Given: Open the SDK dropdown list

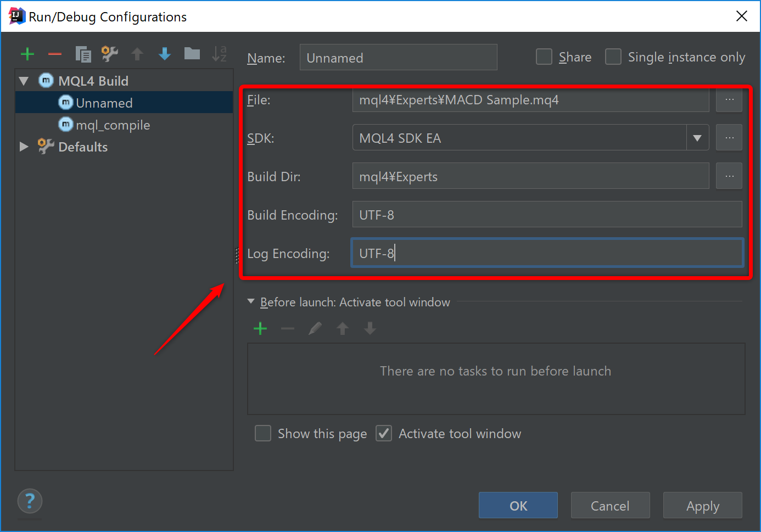Looking at the screenshot, I should pos(697,138).
